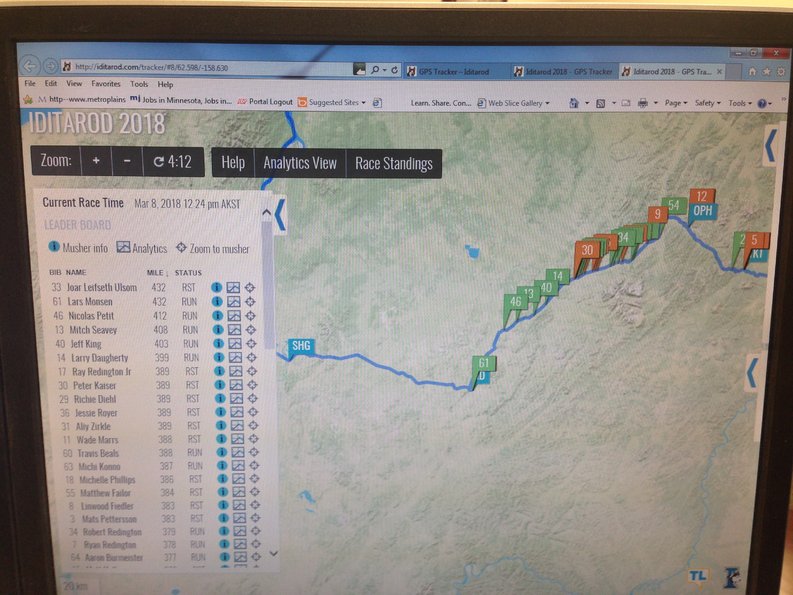Click the zoom in plus button
Screen dimensions: 793x595
[x=96, y=162]
